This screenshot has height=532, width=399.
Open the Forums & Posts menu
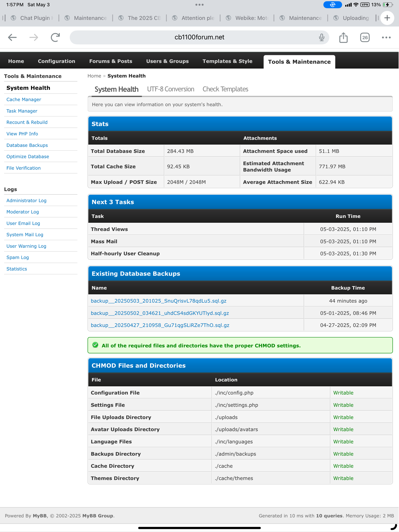111,61
